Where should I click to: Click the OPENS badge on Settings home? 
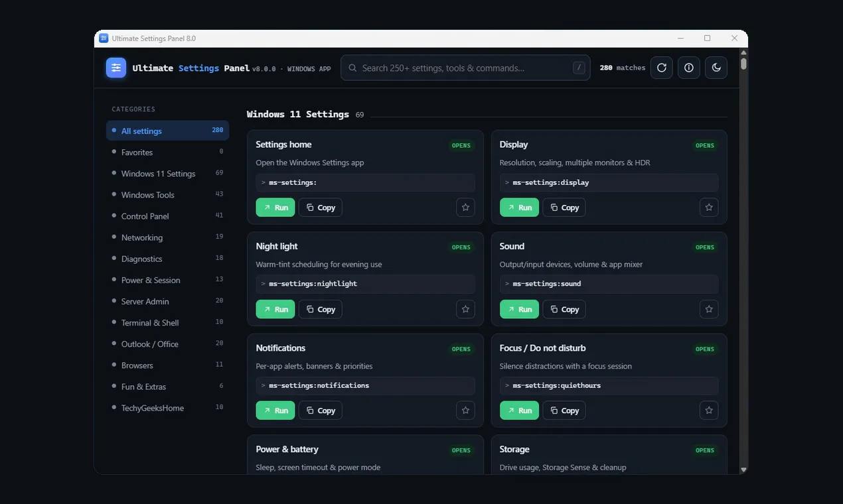(x=461, y=146)
